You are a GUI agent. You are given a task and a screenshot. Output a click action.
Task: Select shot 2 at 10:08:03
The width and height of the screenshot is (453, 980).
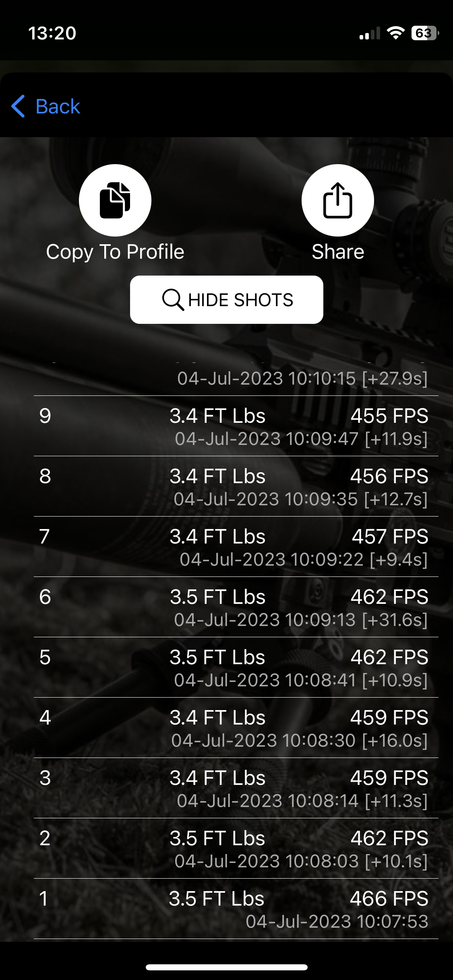pos(236,848)
